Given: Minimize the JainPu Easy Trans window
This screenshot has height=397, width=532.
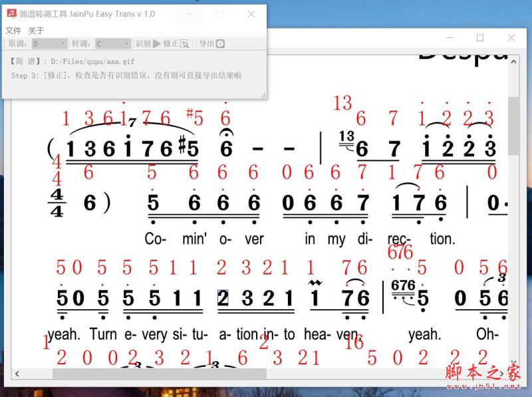Looking at the screenshot, I should 190,14.
